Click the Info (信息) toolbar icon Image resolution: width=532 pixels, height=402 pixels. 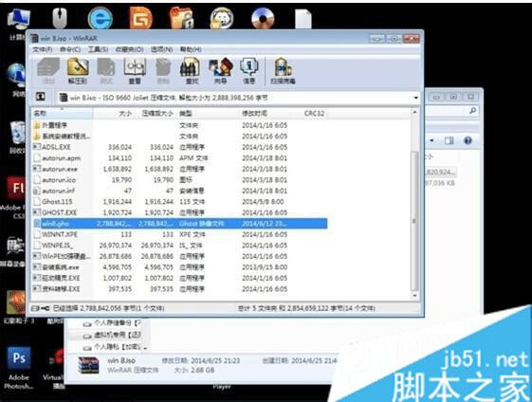click(x=249, y=70)
